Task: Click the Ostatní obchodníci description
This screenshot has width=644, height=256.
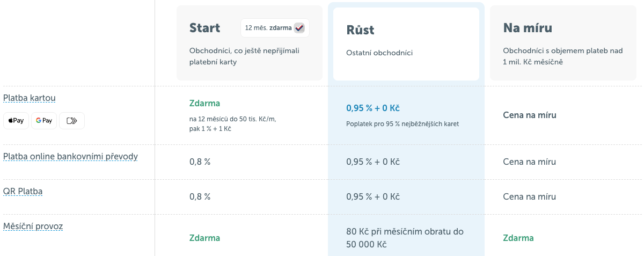Action: point(379,53)
